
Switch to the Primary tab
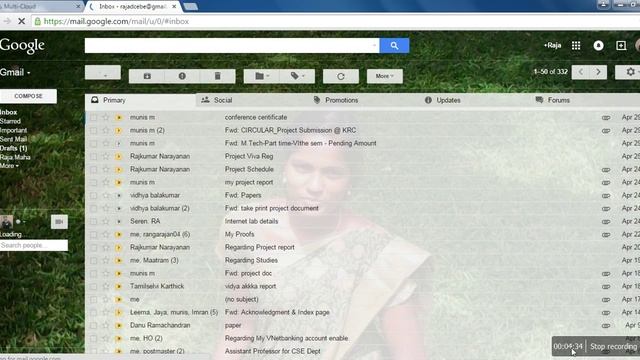click(x=140, y=100)
